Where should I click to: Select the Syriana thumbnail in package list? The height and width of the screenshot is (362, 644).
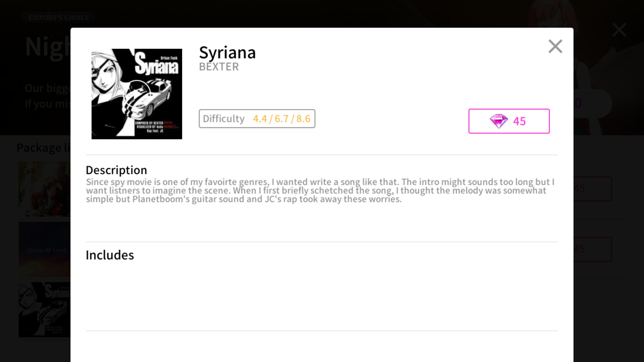coord(45,310)
